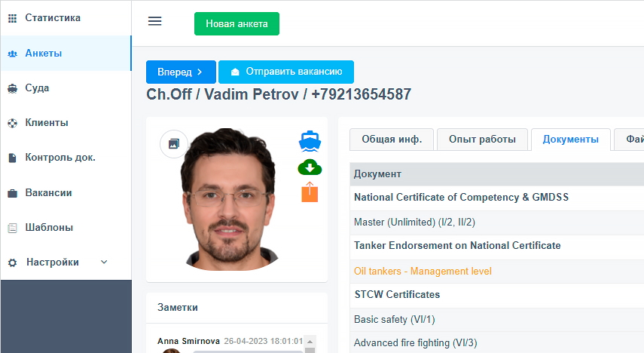
Task: Open Статистика from the sidebar
Action: [53, 17]
